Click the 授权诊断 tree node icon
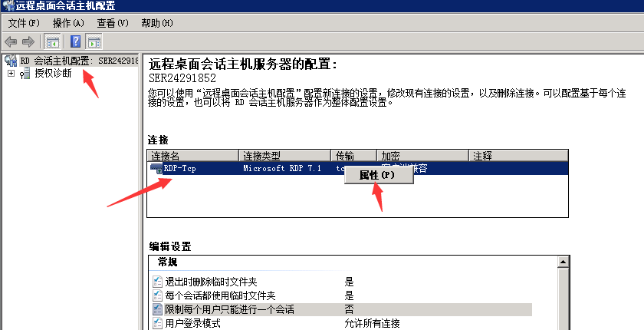Screen dimensions: 644x330 click(x=25, y=74)
